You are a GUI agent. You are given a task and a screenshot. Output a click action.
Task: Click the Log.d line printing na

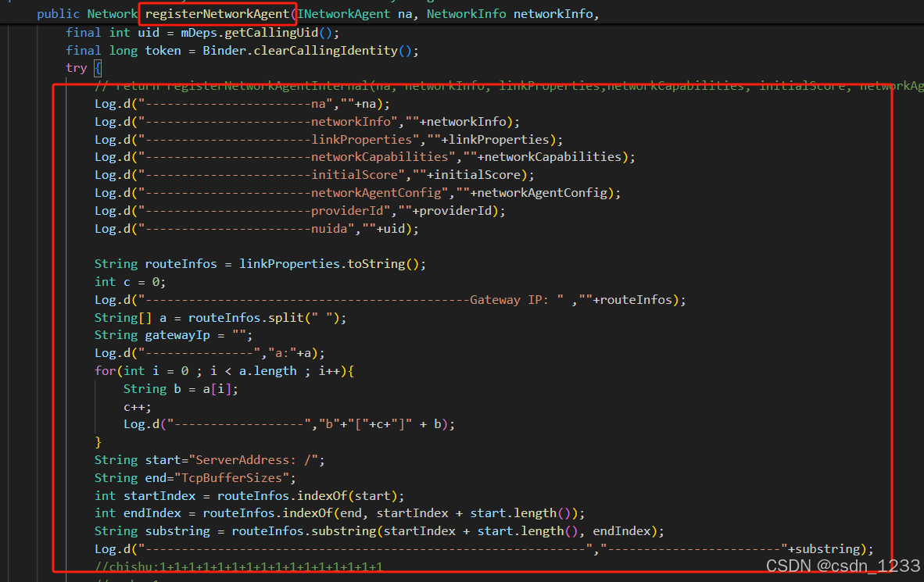click(x=242, y=104)
